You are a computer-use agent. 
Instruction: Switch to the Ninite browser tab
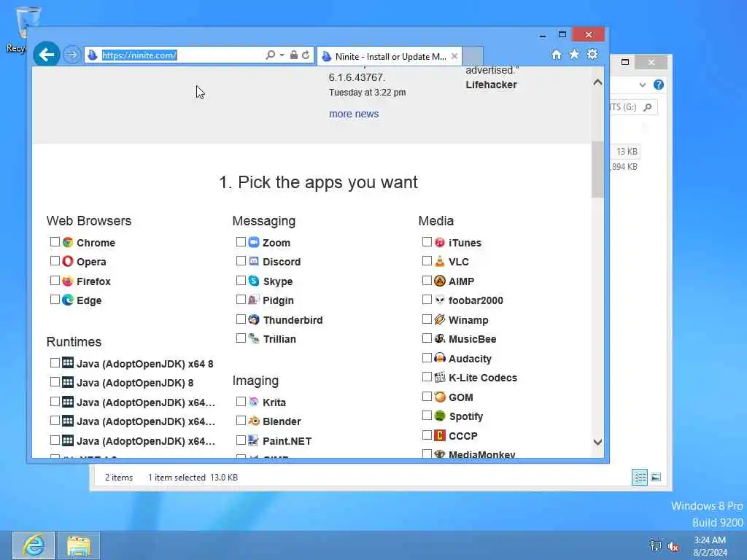(x=390, y=56)
